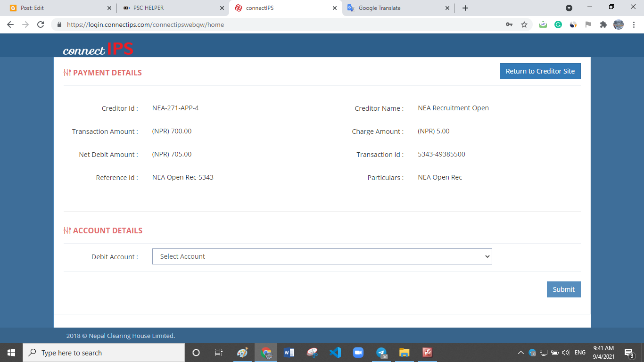Click the Nepal Clearing House footer text
The height and width of the screenshot is (362, 644).
click(121, 336)
